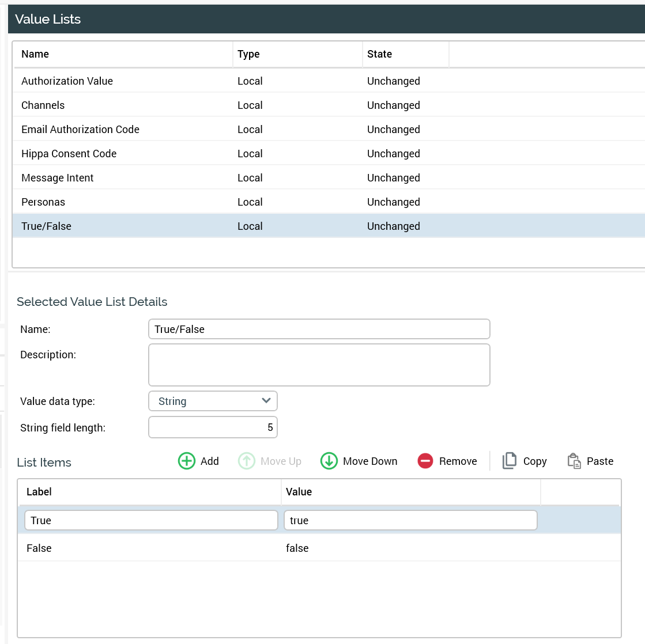This screenshot has height=644, width=645.
Task: Select the Authorization Value list row
Action: pyautogui.click(x=67, y=81)
